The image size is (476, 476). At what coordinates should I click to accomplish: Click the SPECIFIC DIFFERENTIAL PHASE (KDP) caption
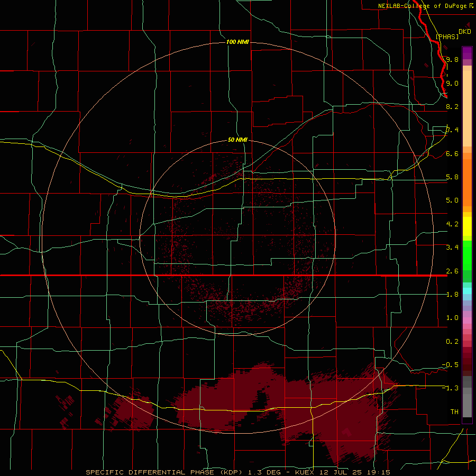tap(163, 472)
